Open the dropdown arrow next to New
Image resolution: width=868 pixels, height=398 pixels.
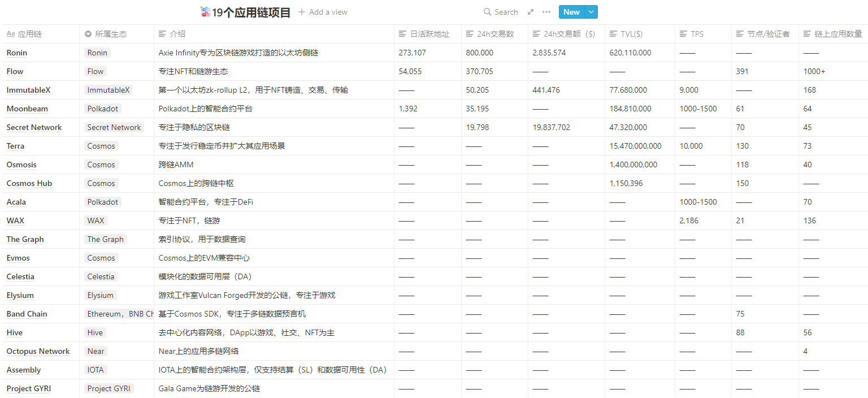click(x=591, y=12)
